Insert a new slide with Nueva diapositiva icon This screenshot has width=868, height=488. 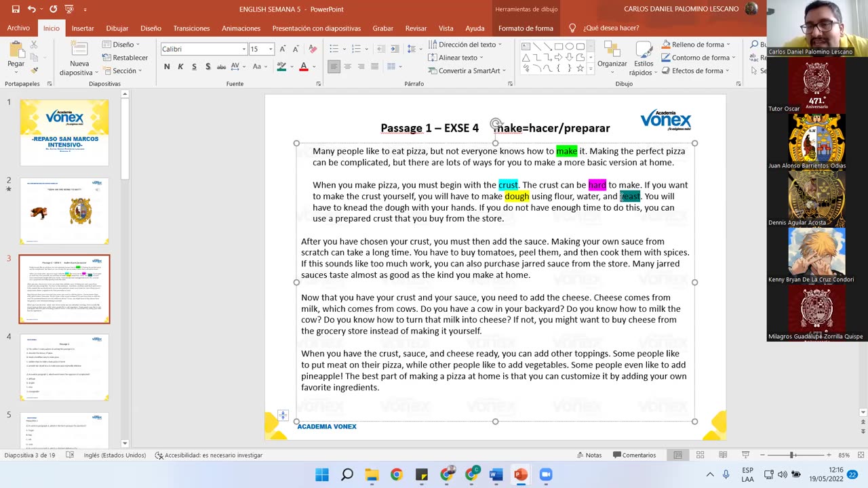tap(79, 49)
